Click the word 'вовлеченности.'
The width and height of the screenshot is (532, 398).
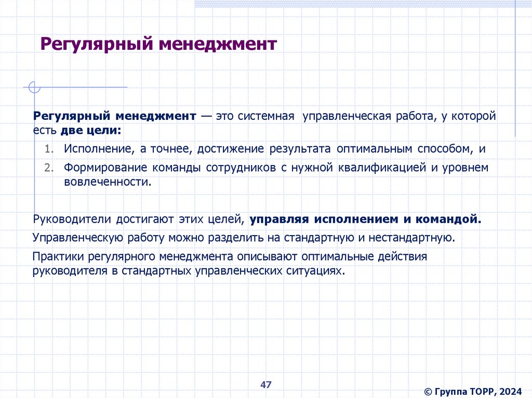point(108,182)
